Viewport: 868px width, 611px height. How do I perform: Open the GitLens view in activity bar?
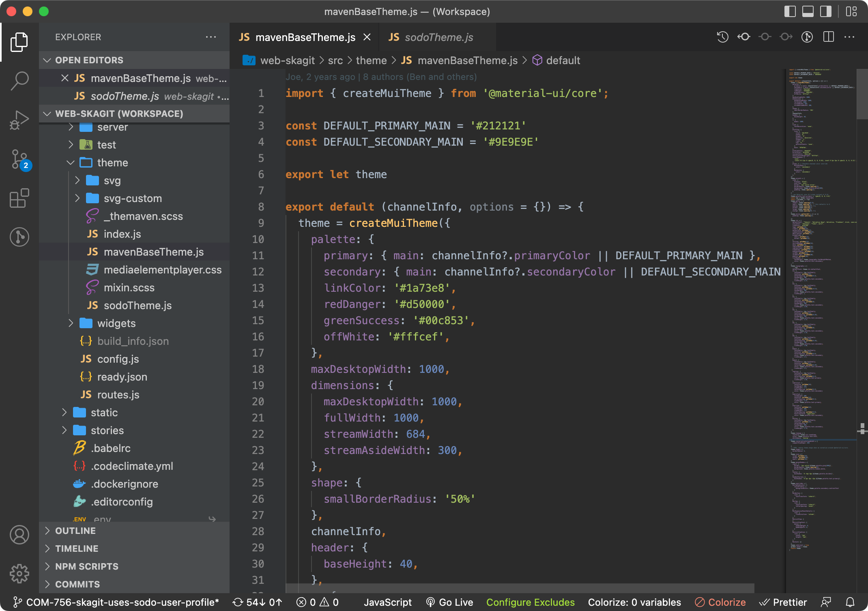point(19,237)
